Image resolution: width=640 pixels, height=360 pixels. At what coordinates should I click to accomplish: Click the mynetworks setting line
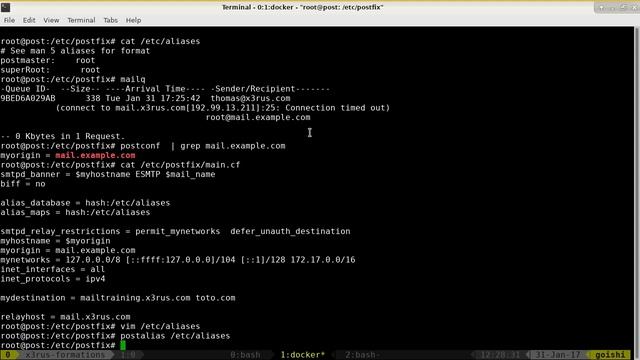coord(178,260)
